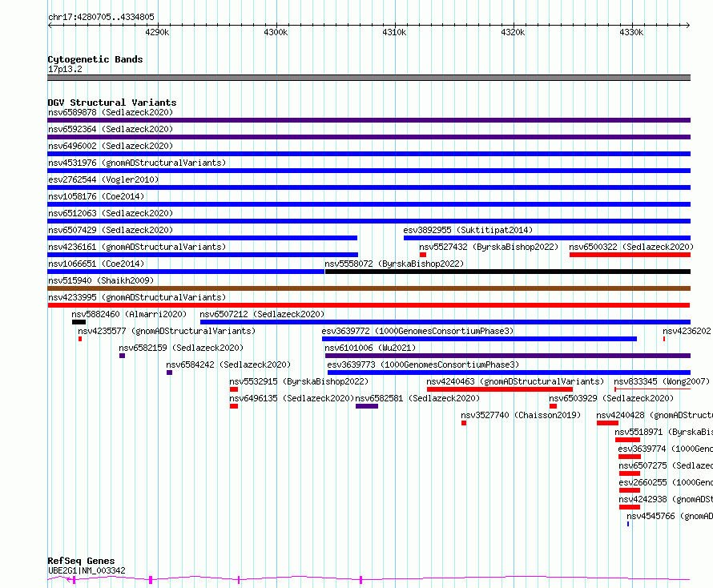The height and width of the screenshot is (588, 713).
Task: Open variant label nsv6589878 (Sedlazeck2020)
Action: coord(111,112)
